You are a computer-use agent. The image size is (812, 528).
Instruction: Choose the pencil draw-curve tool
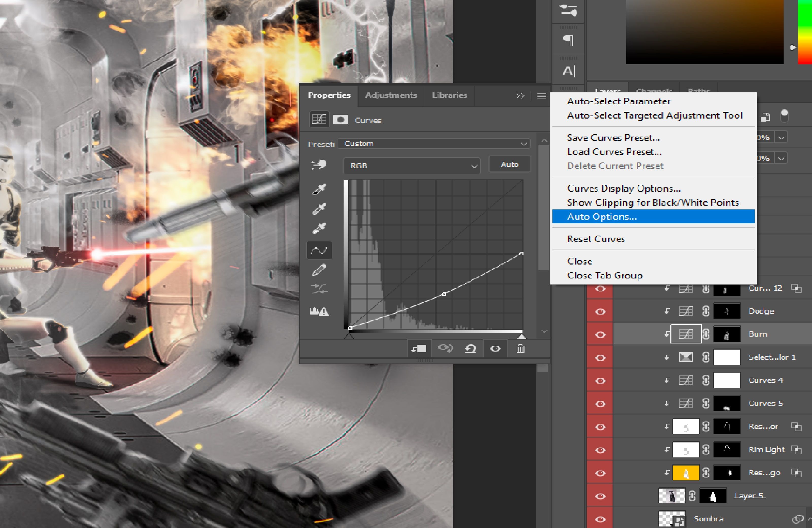coord(319,270)
